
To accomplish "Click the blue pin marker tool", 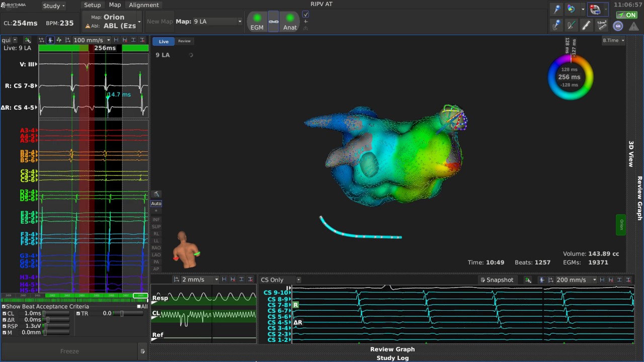I will pos(556,9).
